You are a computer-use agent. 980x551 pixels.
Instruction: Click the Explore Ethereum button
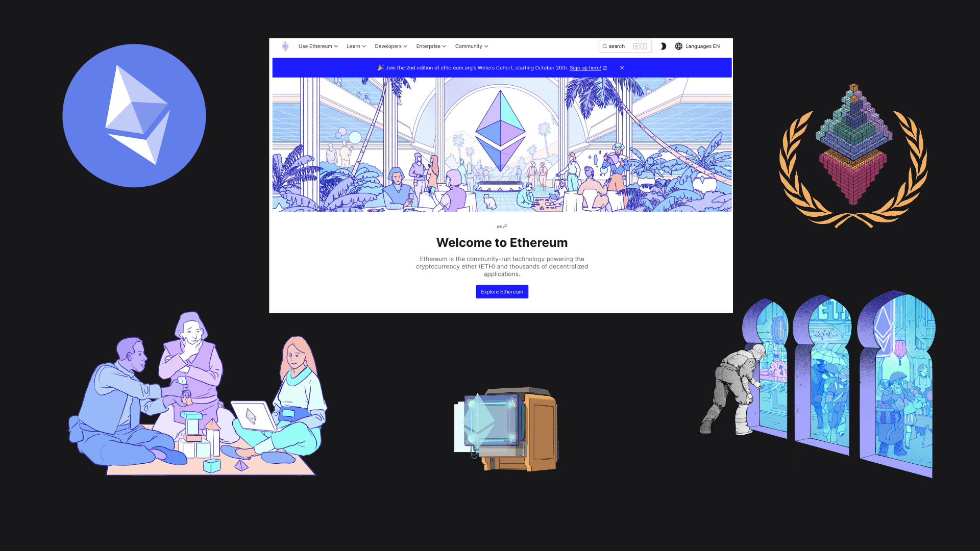[502, 291]
